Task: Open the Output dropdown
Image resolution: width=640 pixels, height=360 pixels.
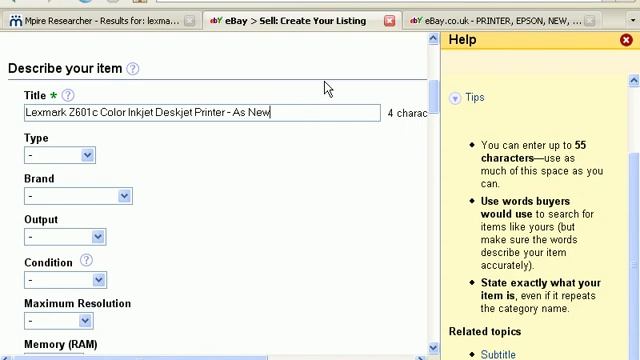Action: (x=65, y=237)
